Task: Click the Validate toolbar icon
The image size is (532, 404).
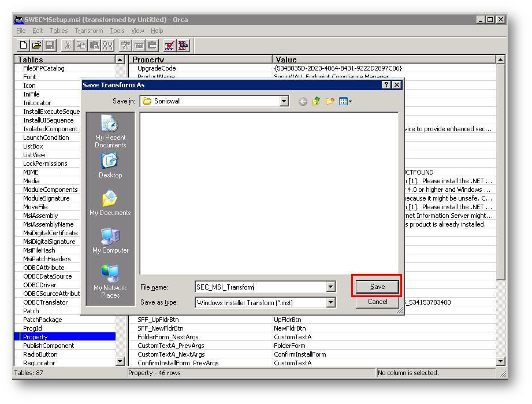Action: tap(169, 45)
